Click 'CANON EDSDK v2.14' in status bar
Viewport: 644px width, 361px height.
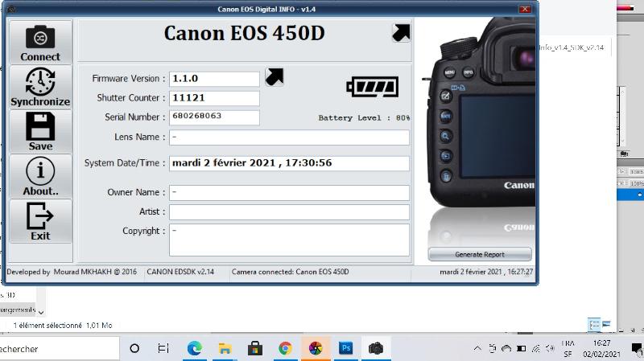point(180,272)
